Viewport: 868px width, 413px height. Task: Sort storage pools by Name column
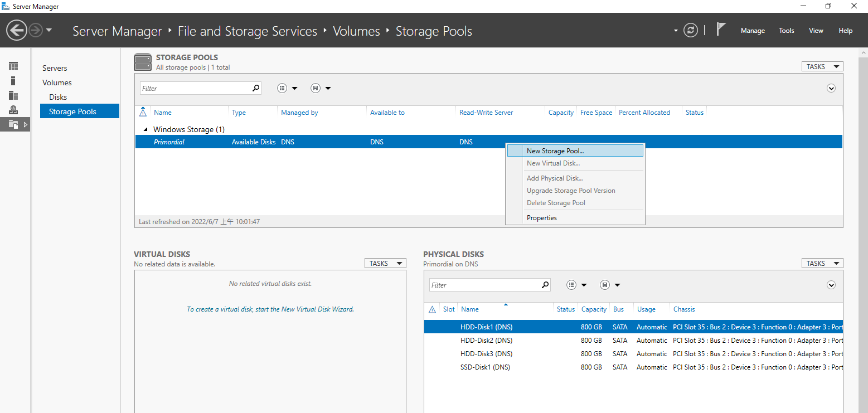pos(163,113)
